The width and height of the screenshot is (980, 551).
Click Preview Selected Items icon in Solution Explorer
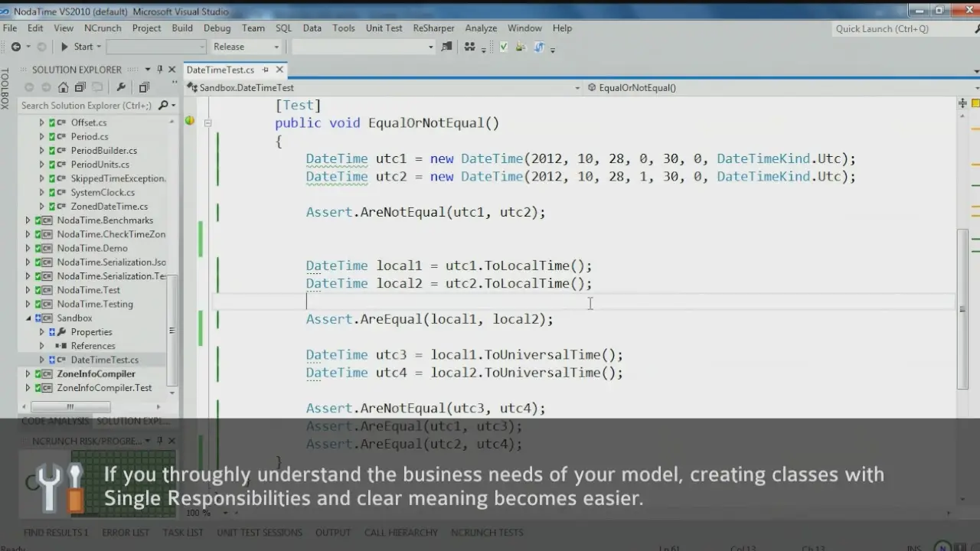(144, 87)
